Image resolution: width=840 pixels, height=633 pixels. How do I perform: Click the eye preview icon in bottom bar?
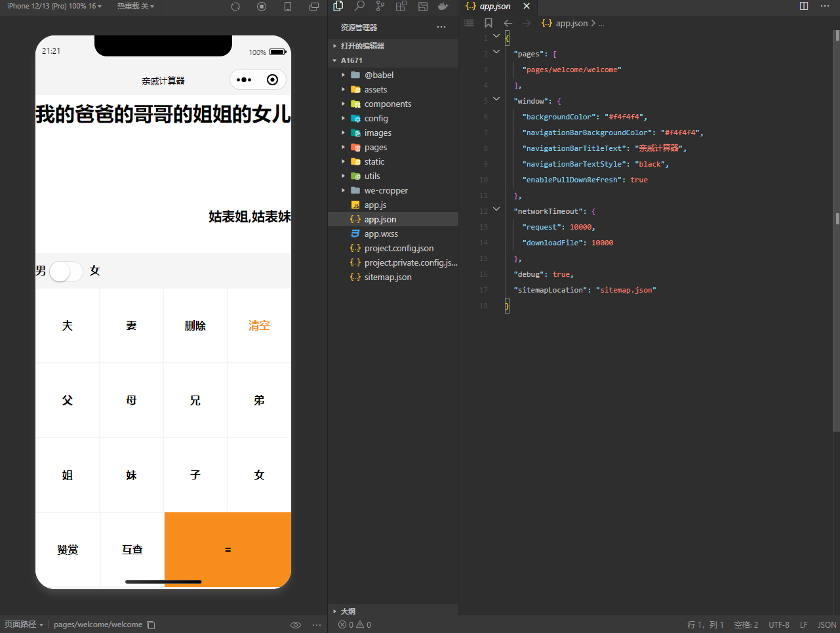pyautogui.click(x=296, y=625)
